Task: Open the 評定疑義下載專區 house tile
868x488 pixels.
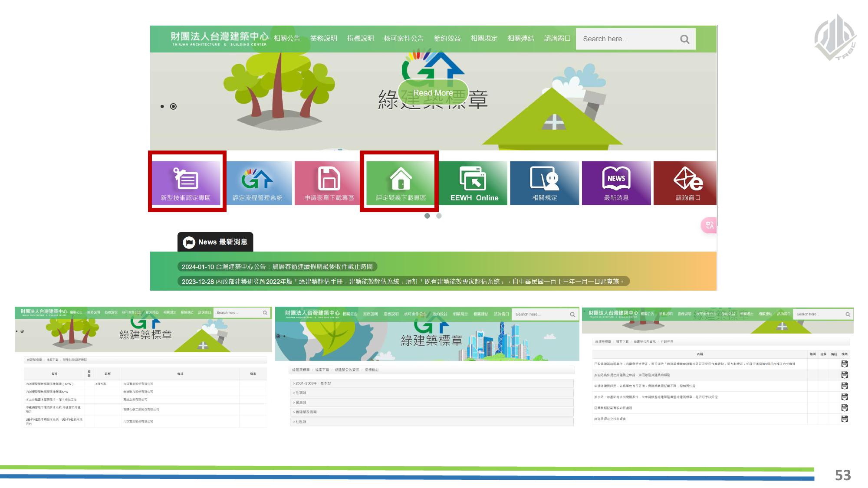Action: coord(401,183)
